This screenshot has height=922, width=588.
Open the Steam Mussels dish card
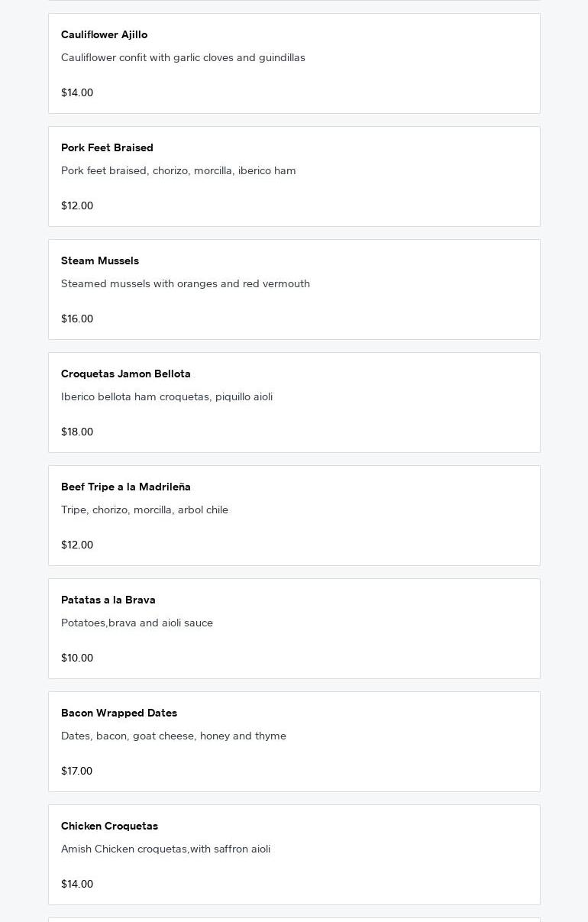coord(294,290)
